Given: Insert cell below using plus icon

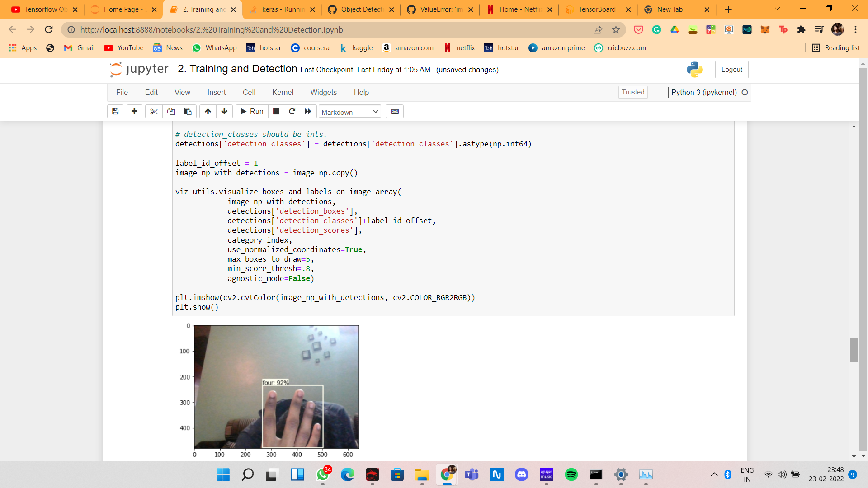Looking at the screenshot, I should click(x=134, y=112).
